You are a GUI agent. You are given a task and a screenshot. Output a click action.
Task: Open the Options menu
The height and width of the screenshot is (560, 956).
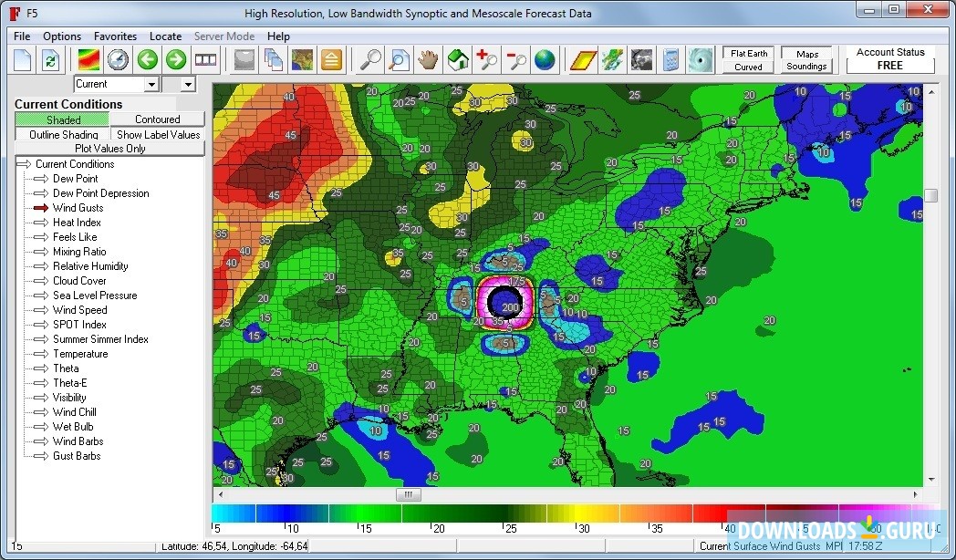pyautogui.click(x=61, y=36)
